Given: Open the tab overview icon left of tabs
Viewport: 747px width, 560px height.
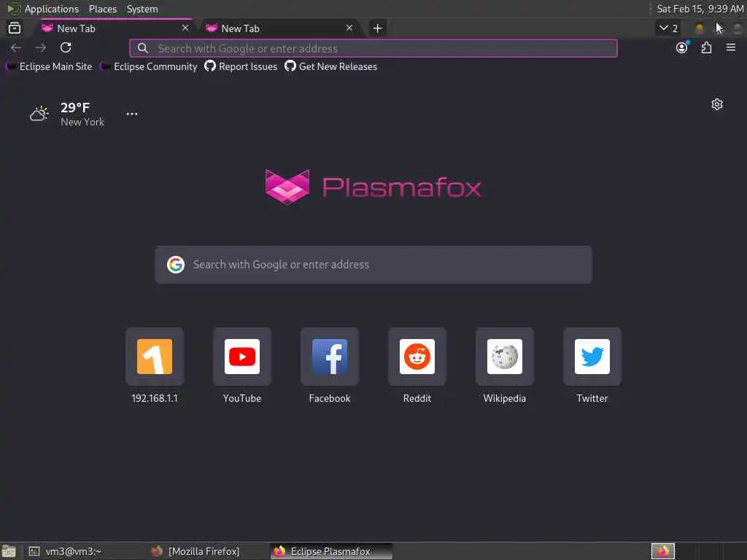Looking at the screenshot, I should tap(15, 28).
